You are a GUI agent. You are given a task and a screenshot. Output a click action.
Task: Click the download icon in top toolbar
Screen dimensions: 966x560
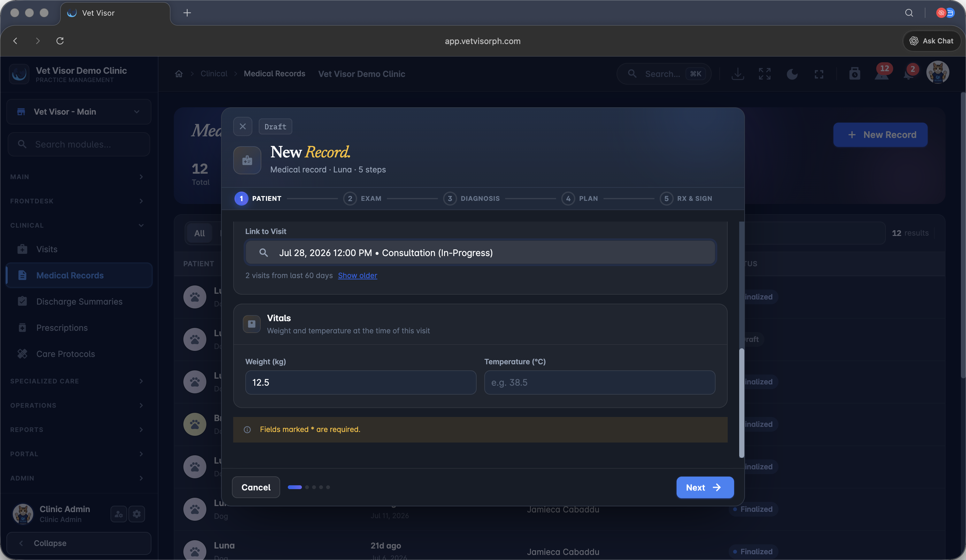738,73
